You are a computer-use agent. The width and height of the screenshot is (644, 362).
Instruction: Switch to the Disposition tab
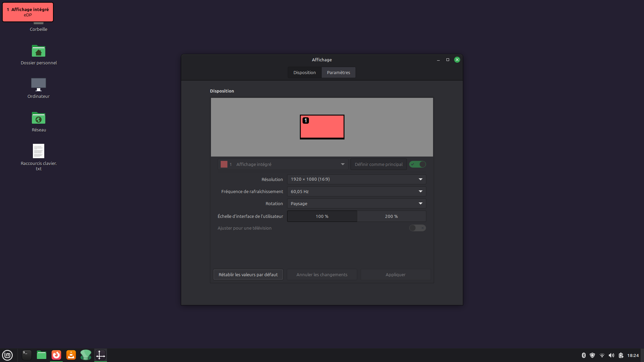(305, 72)
